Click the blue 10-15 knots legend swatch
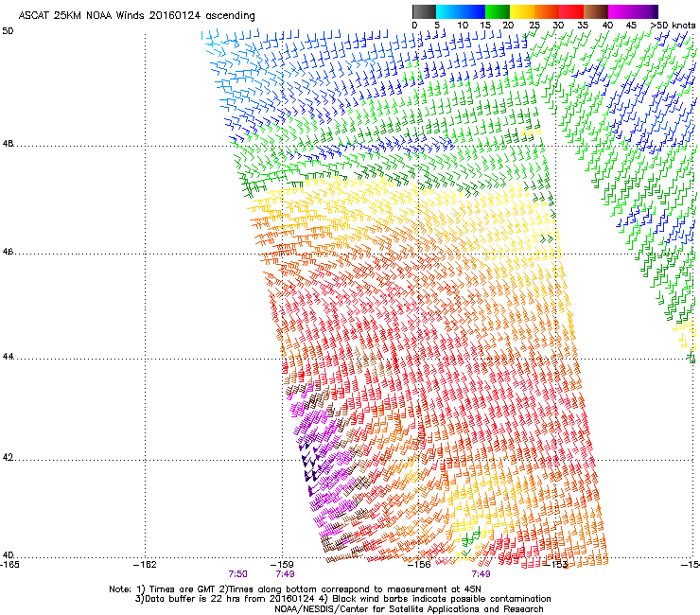Image resolution: width=700 pixels, height=615 pixels. tap(473, 11)
